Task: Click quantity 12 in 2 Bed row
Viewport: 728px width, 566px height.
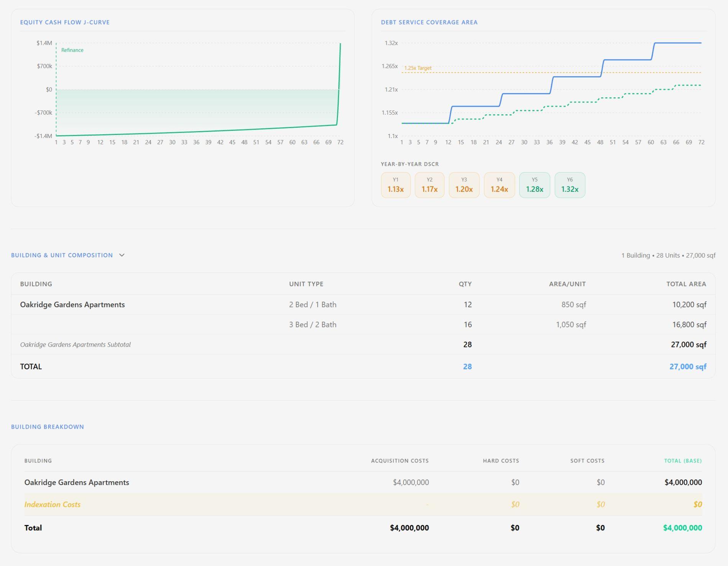Action: pyautogui.click(x=467, y=304)
